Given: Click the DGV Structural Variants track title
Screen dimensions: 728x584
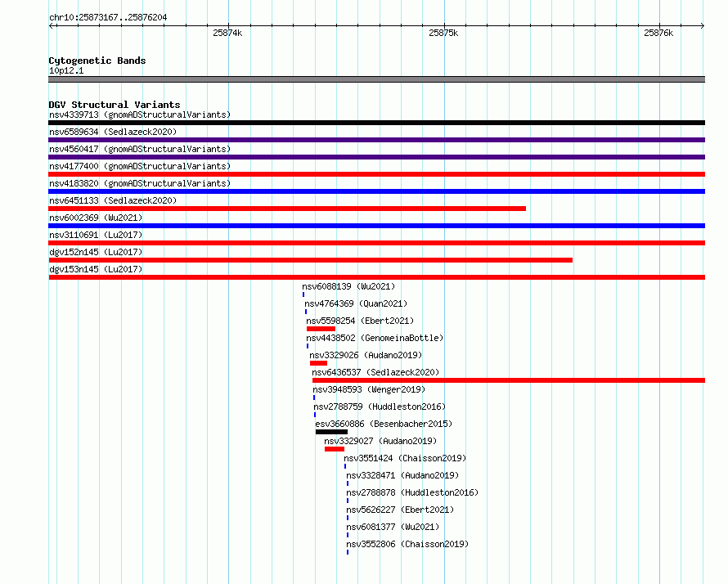Looking at the screenshot, I should [x=115, y=105].
